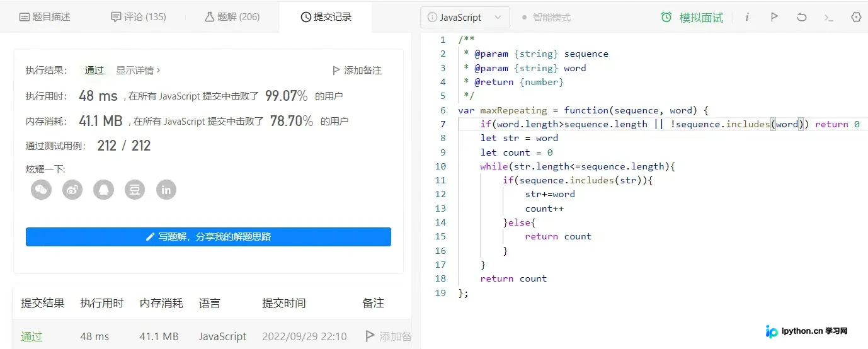Share result via QQ icon
This screenshot has height=349, width=868.
click(x=103, y=190)
